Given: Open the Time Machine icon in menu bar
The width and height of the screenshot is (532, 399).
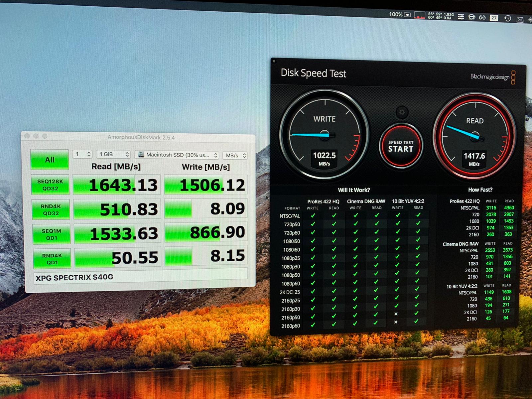Looking at the screenshot, I should [507, 19].
